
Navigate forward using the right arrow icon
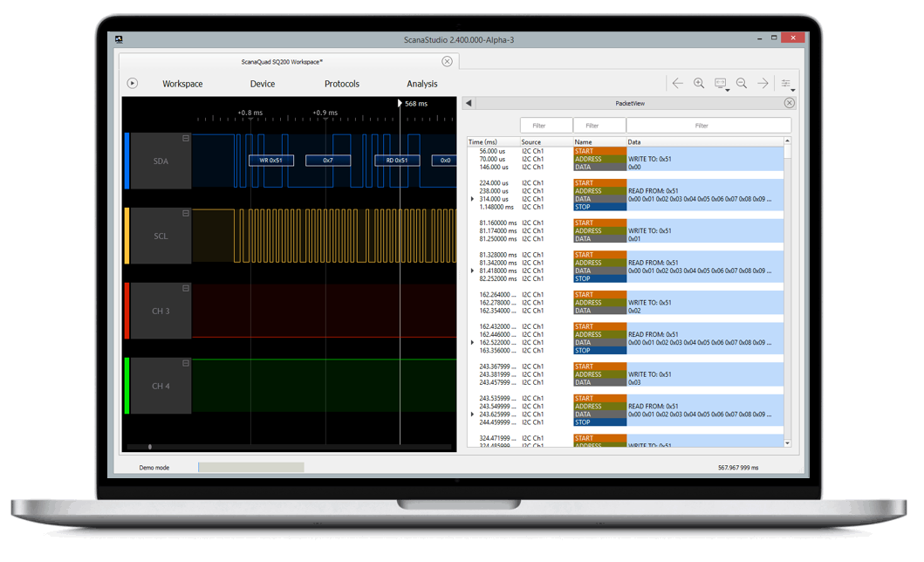[x=763, y=83]
